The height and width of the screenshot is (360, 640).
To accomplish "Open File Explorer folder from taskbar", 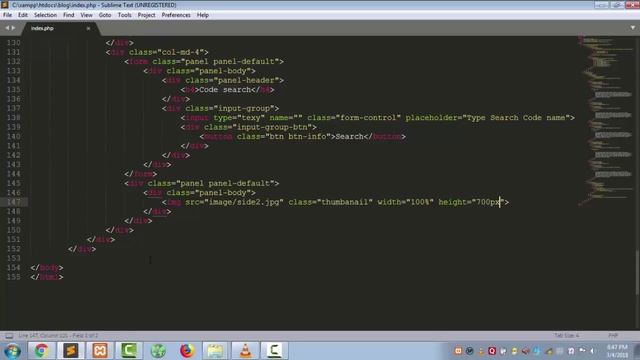I will coord(216,351).
